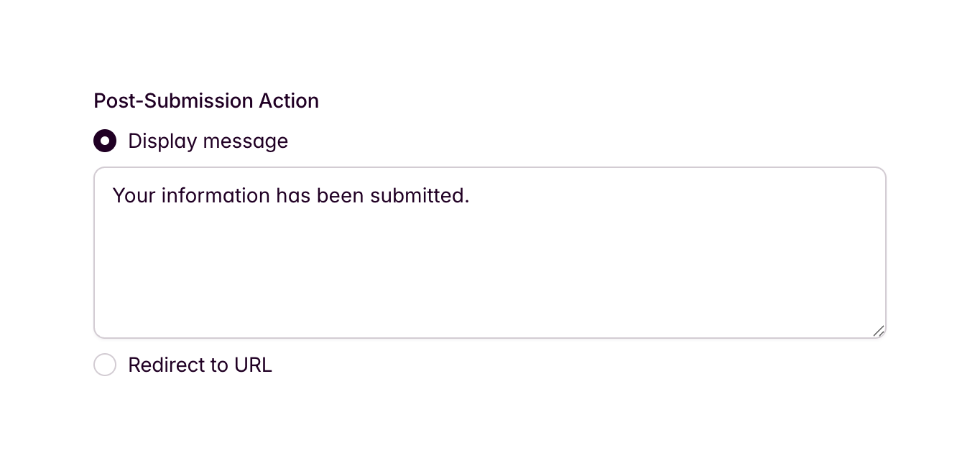The image size is (980, 468).
Task: Place cursor on the word "Your" in message
Action: 134,195
